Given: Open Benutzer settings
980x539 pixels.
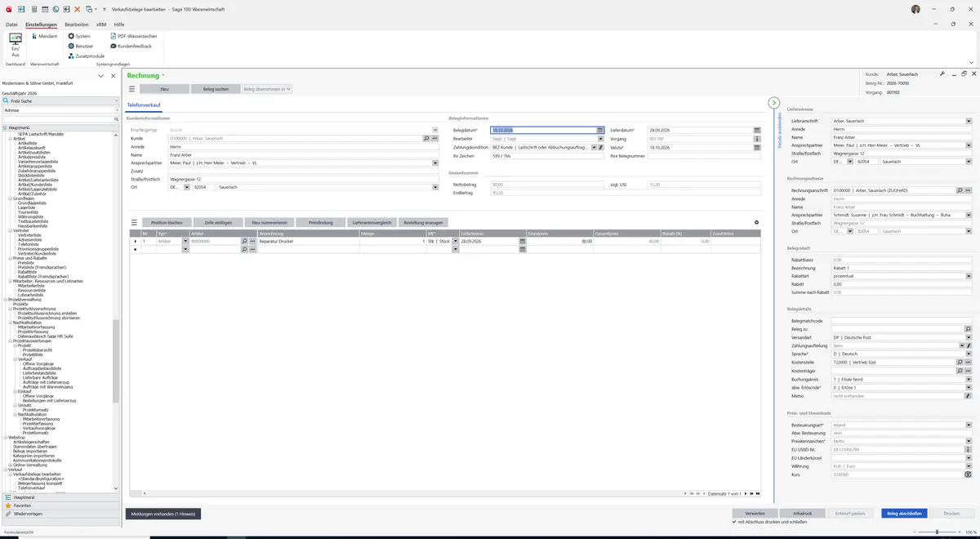Looking at the screenshot, I should 81,46.
